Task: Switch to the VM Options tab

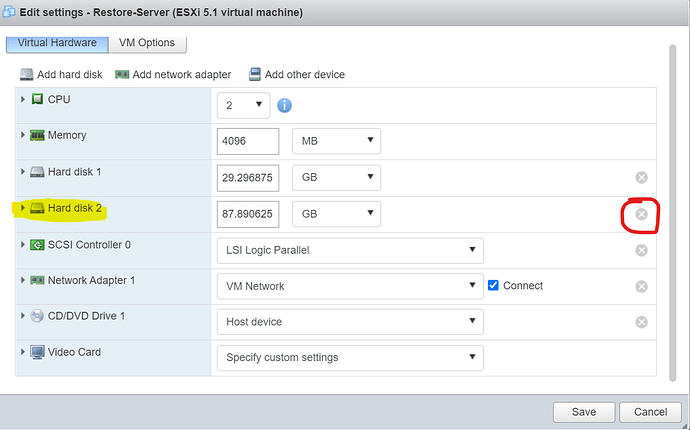Action: point(146,43)
